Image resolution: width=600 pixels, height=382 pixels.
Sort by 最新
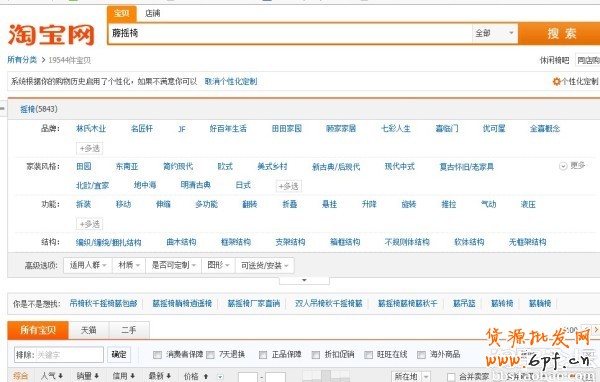pos(160,376)
